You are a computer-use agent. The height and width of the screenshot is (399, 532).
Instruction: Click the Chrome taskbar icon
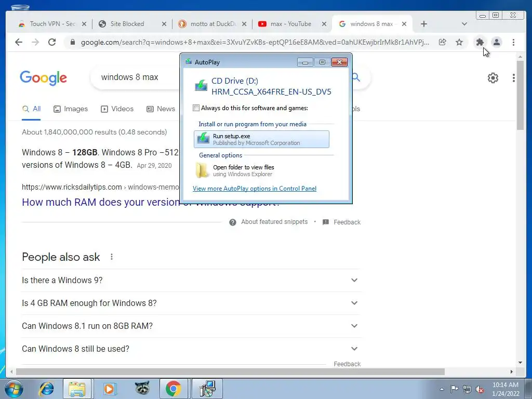click(174, 389)
